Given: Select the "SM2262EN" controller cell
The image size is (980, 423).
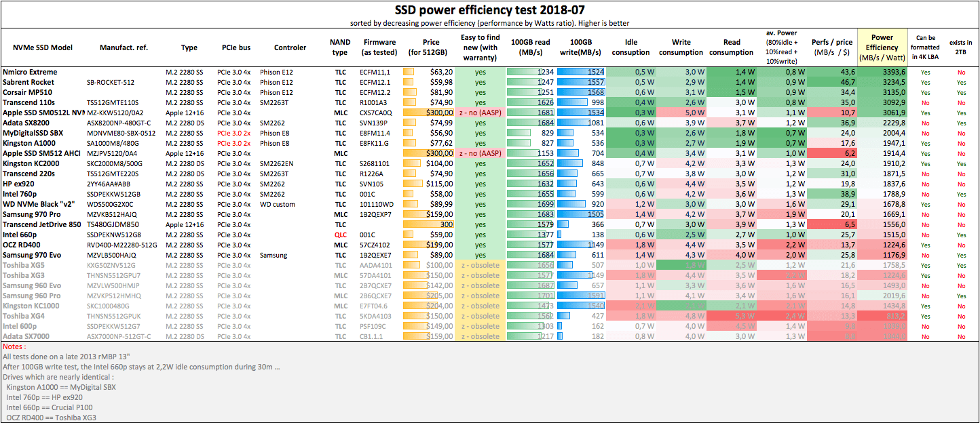Looking at the screenshot, I should coord(277,163).
